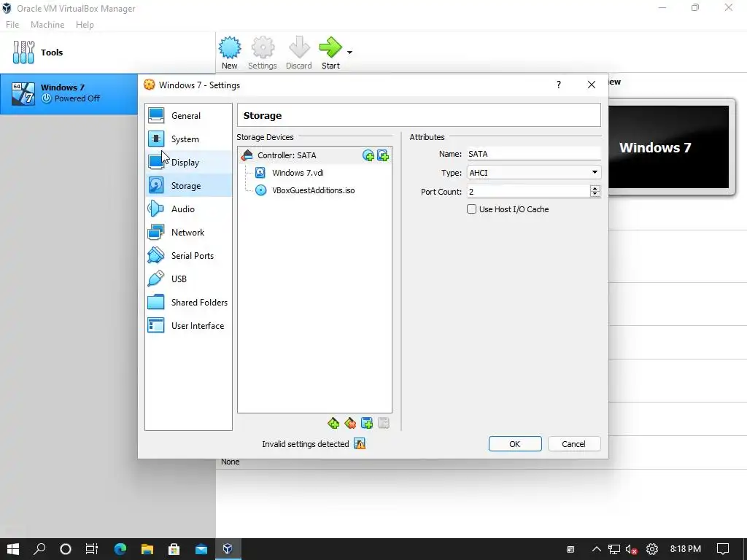Open the Mail app from the taskbar
The image size is (747, 560).
pos(201,549)
